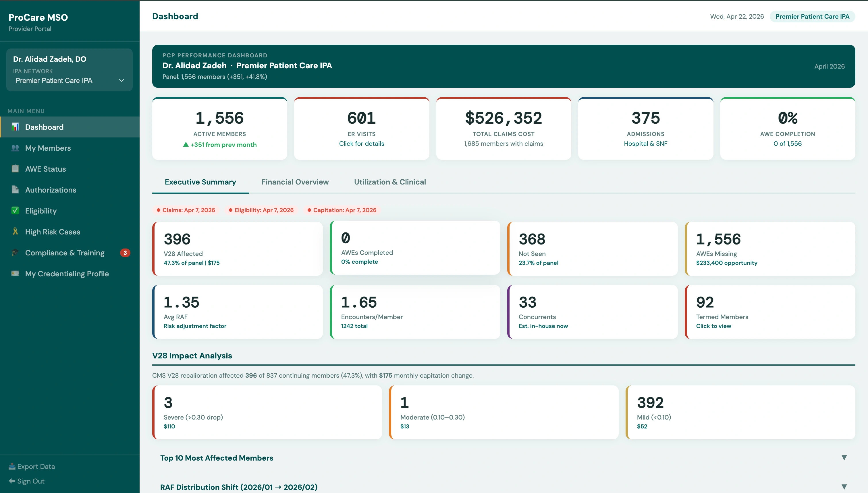Open the 368 Not Seen members card

point(592,249)
